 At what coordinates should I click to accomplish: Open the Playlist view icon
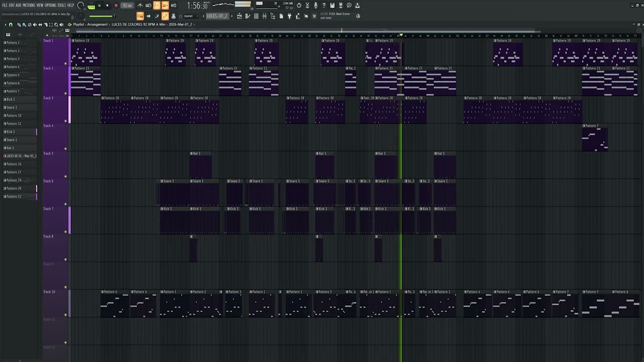click(239, 16)
